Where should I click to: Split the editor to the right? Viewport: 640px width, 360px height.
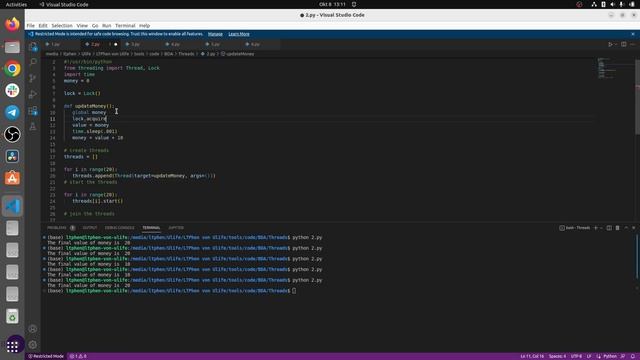tap(624, 44)
